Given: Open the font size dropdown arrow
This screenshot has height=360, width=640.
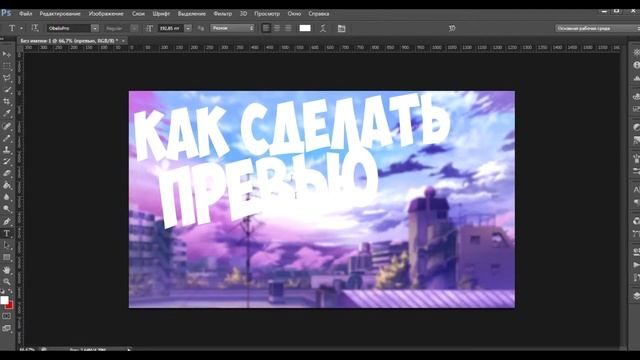Looking at the screenshot, I should tap(188, 28).
